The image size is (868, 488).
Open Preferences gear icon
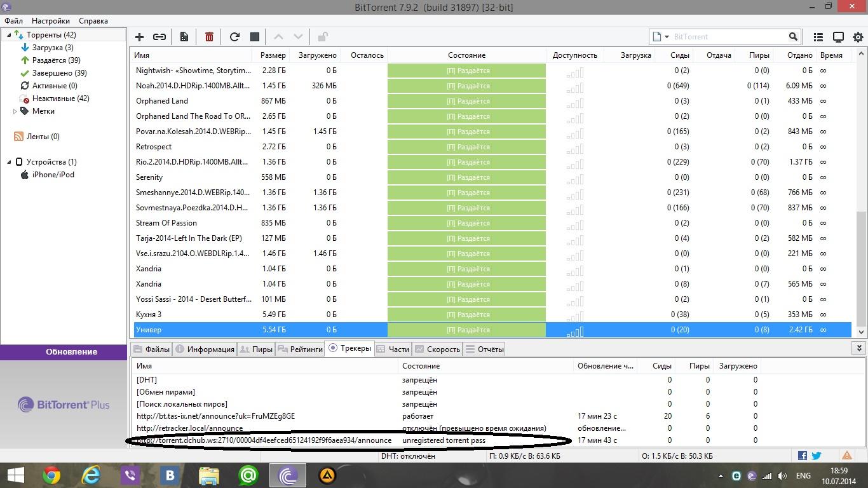click(858, 37)
